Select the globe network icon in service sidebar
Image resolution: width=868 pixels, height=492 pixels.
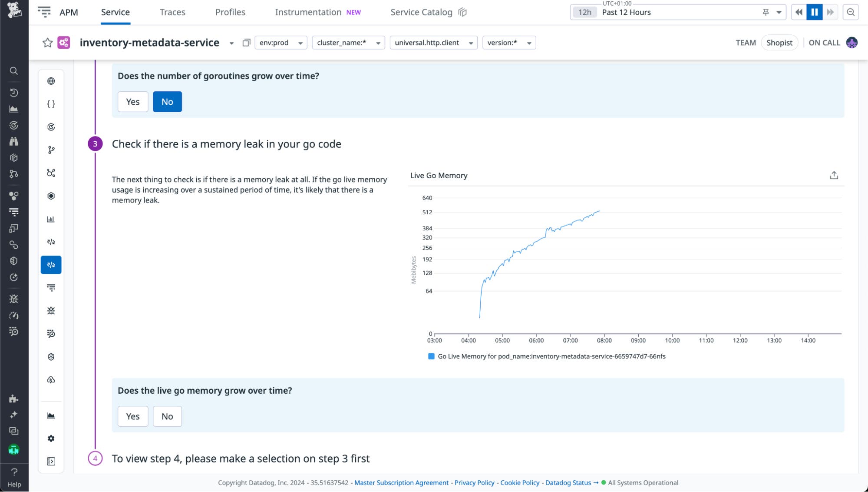tap(51, 80)
